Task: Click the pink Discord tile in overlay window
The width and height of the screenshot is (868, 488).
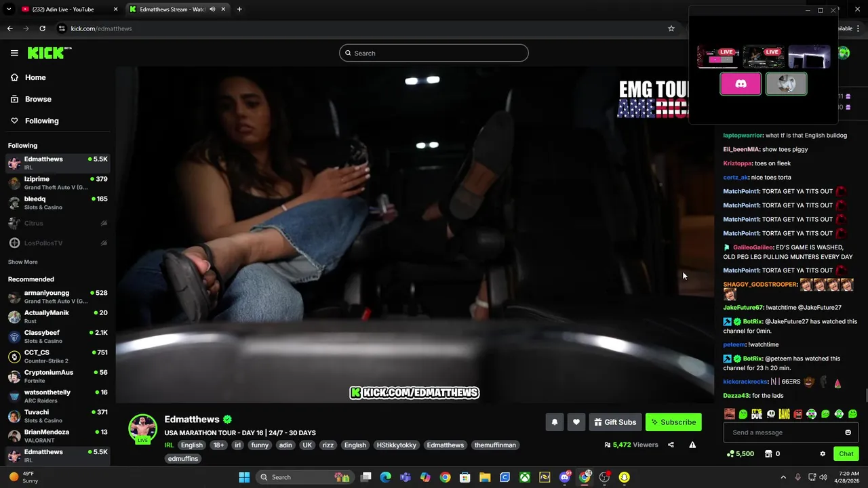Action: [x=741, y=84]
